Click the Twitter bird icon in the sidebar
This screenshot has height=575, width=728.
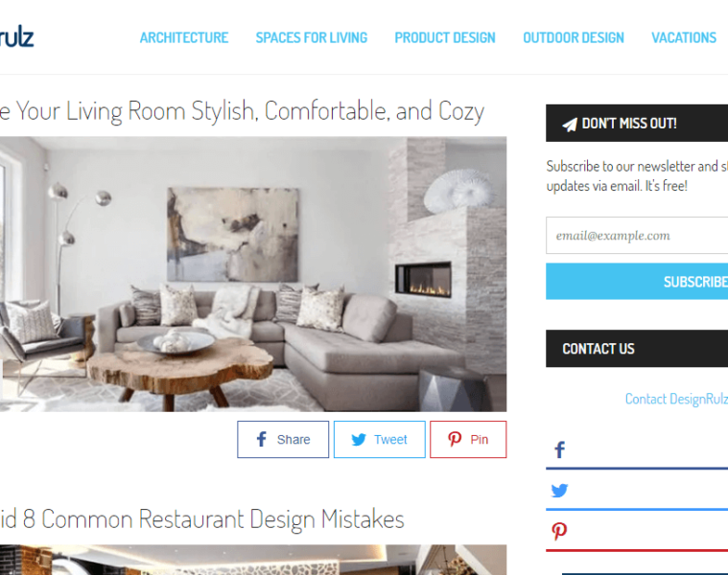559,490
